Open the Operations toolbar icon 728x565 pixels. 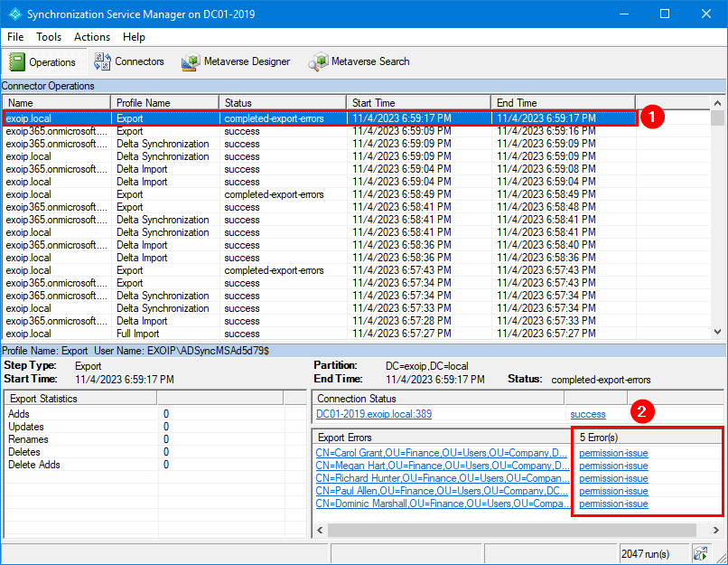pyautogui.click(x=17, y=61)
